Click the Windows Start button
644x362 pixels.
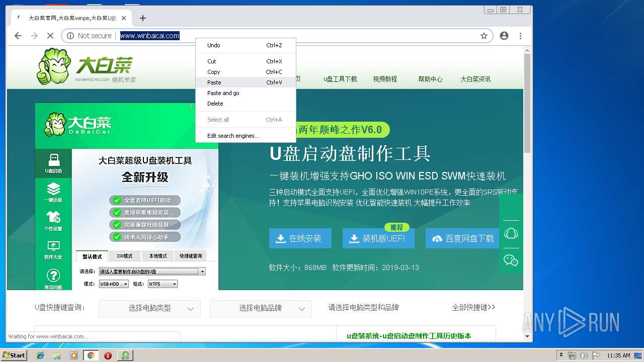14,355
